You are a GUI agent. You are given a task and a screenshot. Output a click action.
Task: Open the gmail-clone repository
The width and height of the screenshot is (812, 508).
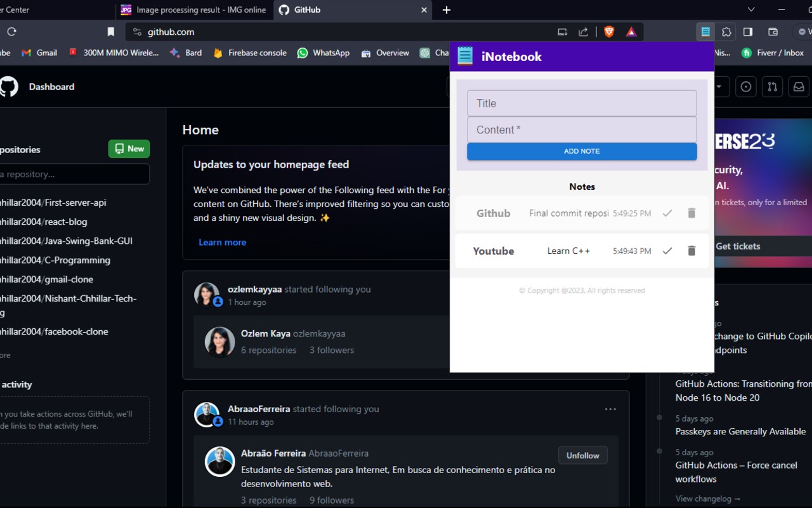click(x=46, y=279)
